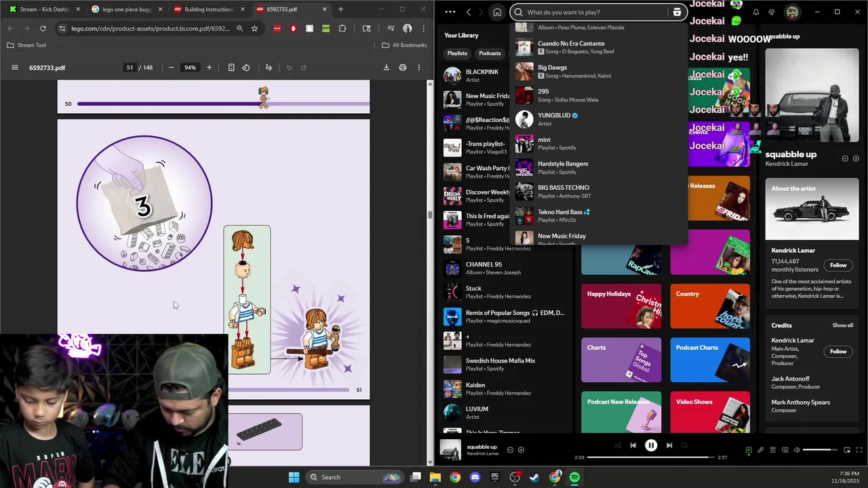Click the fit to page icon in PDF toolbar
Image resolution: width=868 pixels, height=488 pixels.
[x=231, y=68]
